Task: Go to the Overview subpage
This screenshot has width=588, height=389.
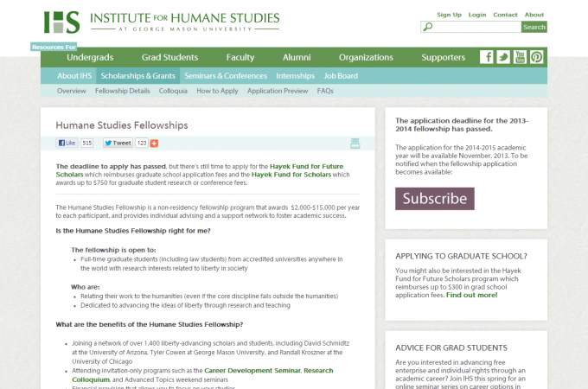Action: point(71,91)
